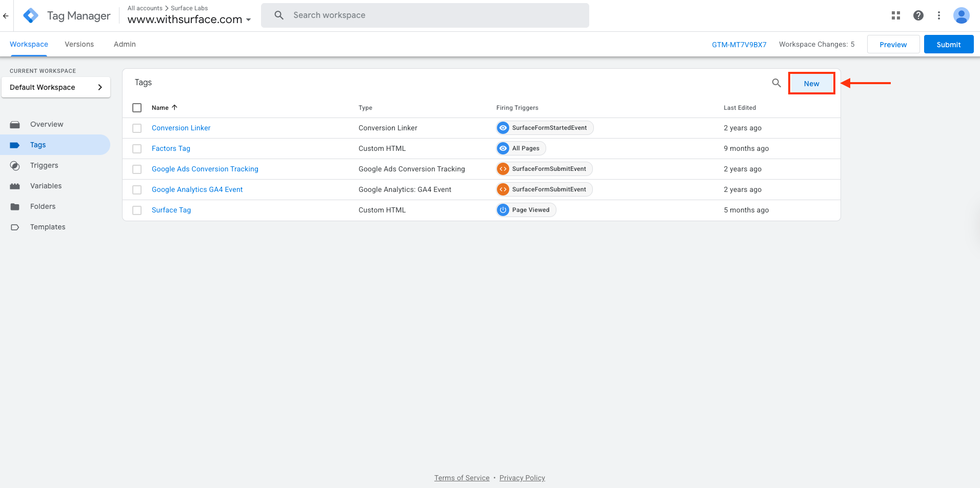The image size is (980, 488).
Task: Click the back arrow next to Tag Manager
Action: [x=6, y=15]
